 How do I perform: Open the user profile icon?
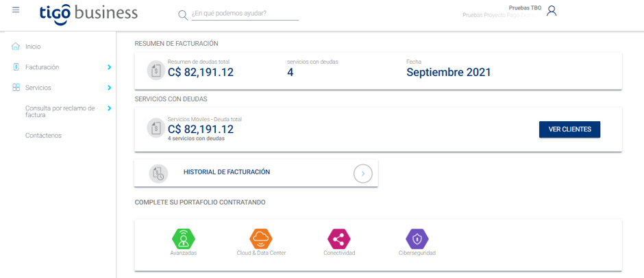pos(552,11)
